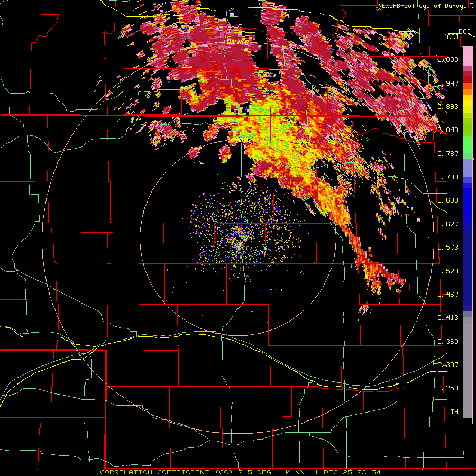Image resolution: width=476 pixels, height=476 pixels.
Task: Click the TH label at legend bottom
Action: 454,411
